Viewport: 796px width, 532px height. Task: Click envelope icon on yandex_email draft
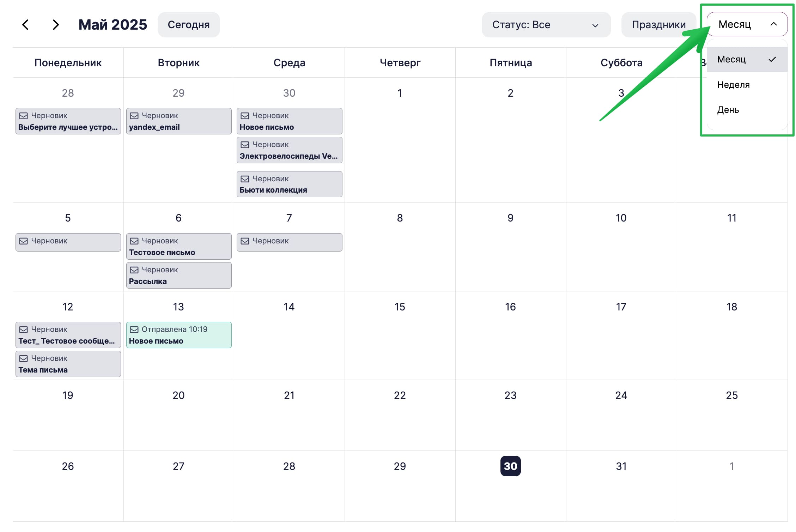(x=134, y=116)
